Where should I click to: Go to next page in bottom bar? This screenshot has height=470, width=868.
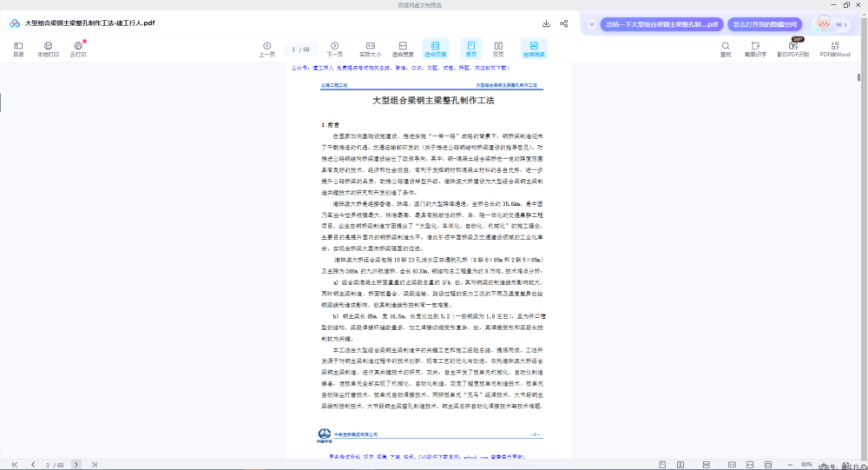76,465
